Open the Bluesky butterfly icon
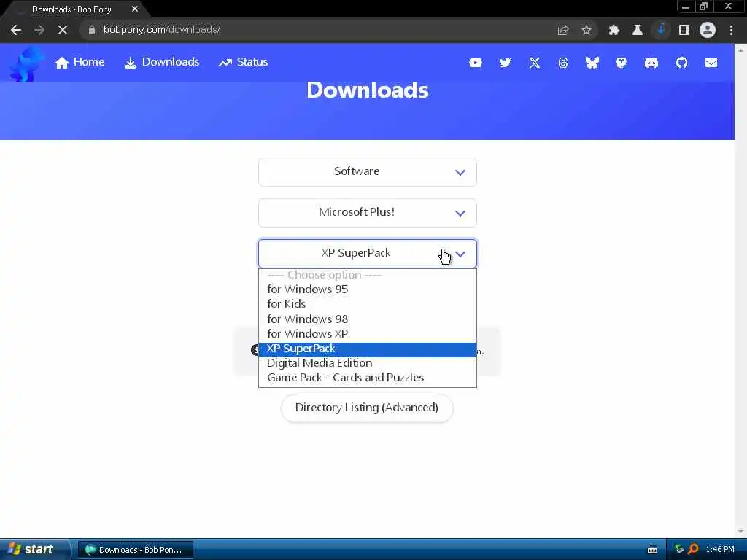 [592, 63]
